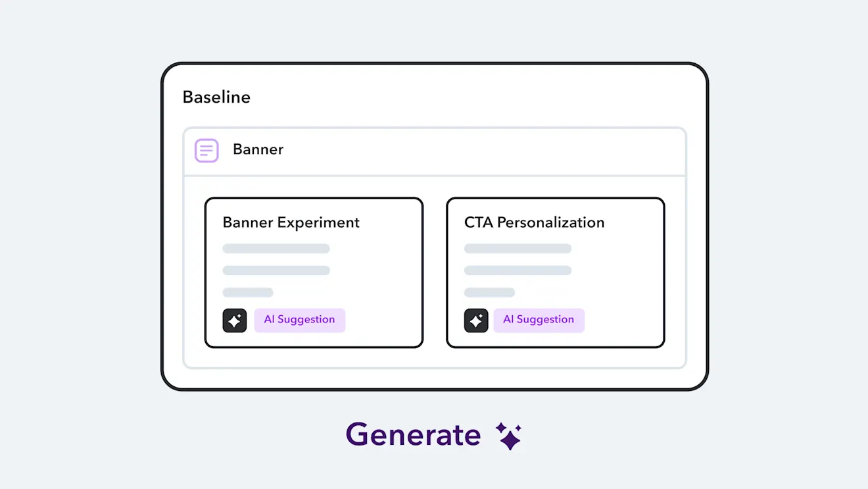Click the Generate text
Viewport: 868px width, 489px height.
coord(413,435)
